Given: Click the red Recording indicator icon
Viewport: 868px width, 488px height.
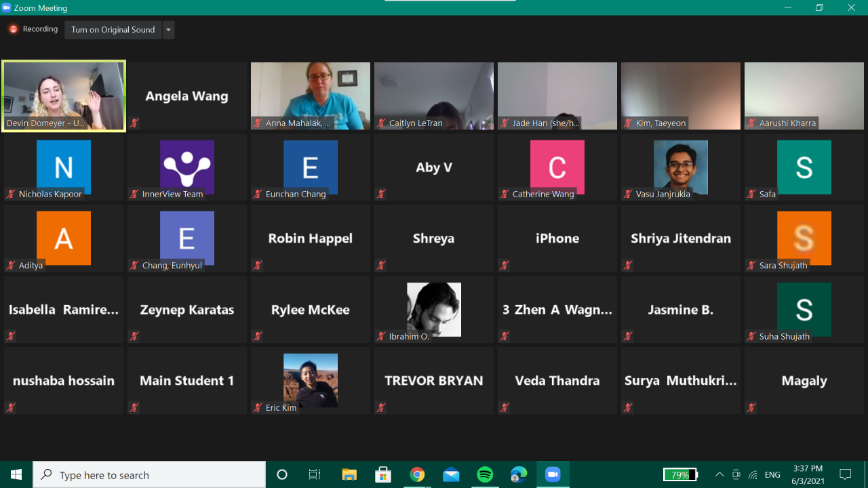Looking at the screenshot, I should click(13, 29).
